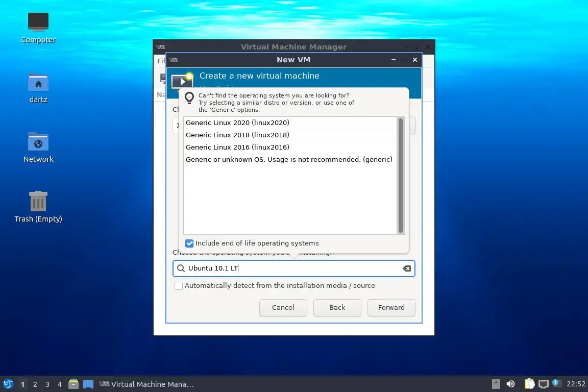Click the OS list vertical scrollbar

point(401,175)
